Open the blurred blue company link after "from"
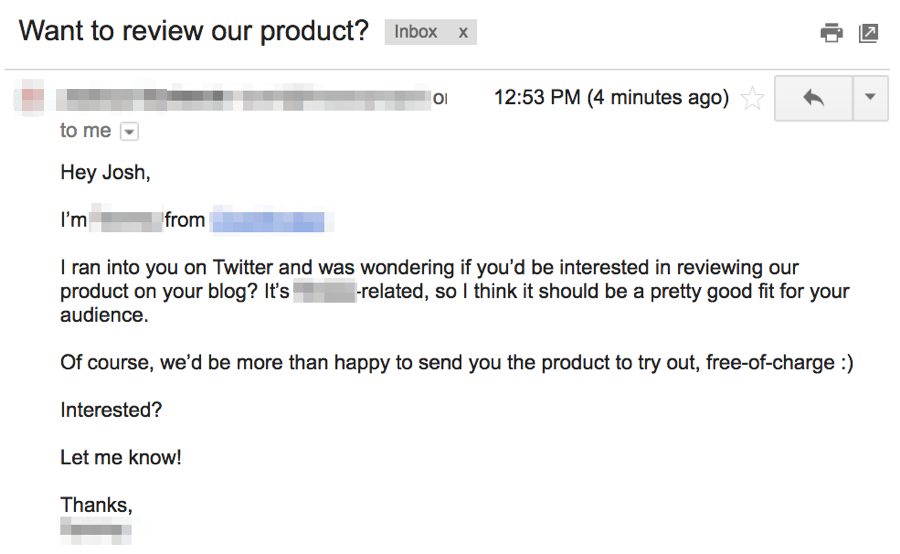This screenshot has height=554, width=900. pyautogui.click(x=269, y=221)
